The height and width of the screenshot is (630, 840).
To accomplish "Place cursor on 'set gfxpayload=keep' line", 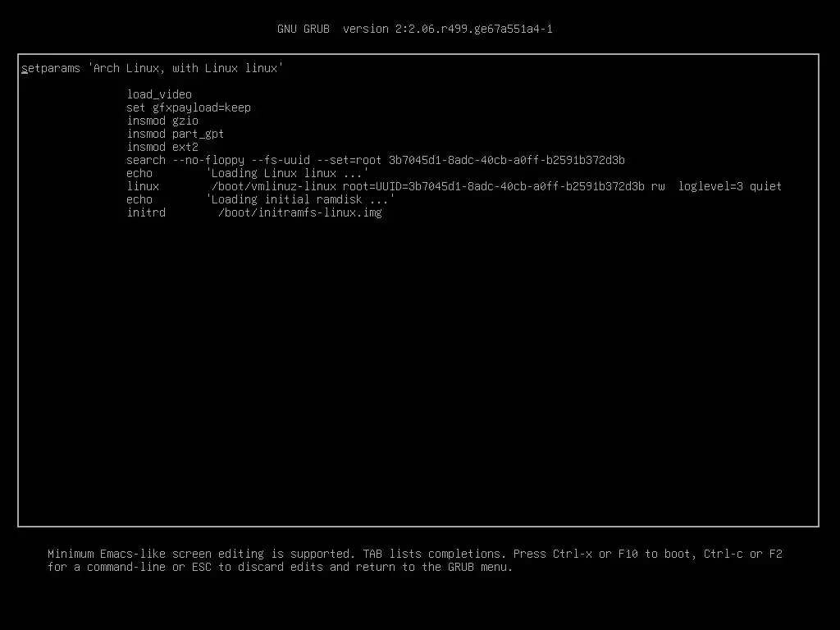I will tap(189, 107).
